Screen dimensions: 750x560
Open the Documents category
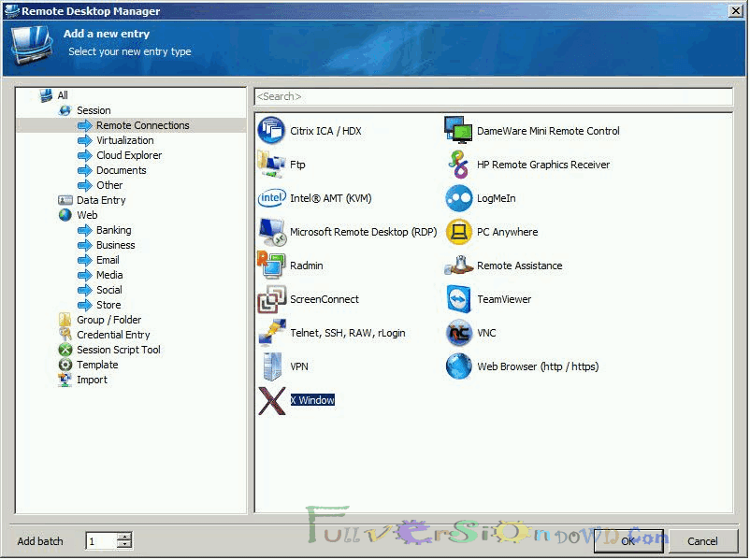pos(121,170)
